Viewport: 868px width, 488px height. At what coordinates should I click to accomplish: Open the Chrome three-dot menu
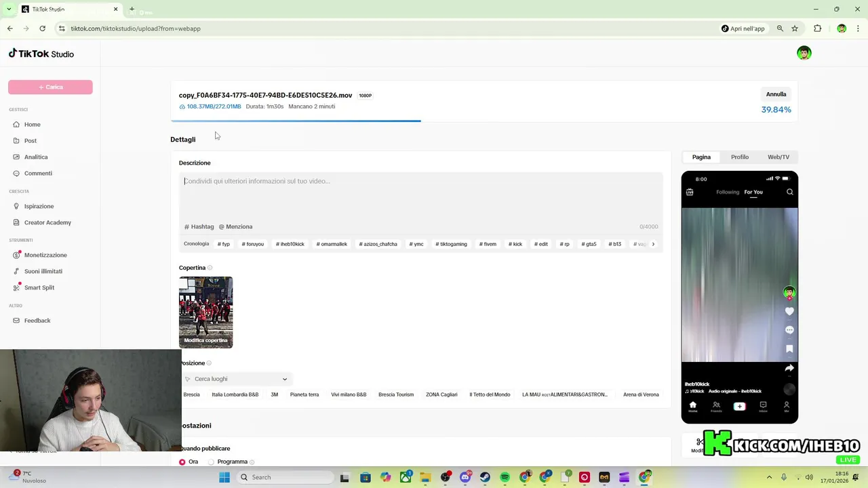(x=859, y=28)
